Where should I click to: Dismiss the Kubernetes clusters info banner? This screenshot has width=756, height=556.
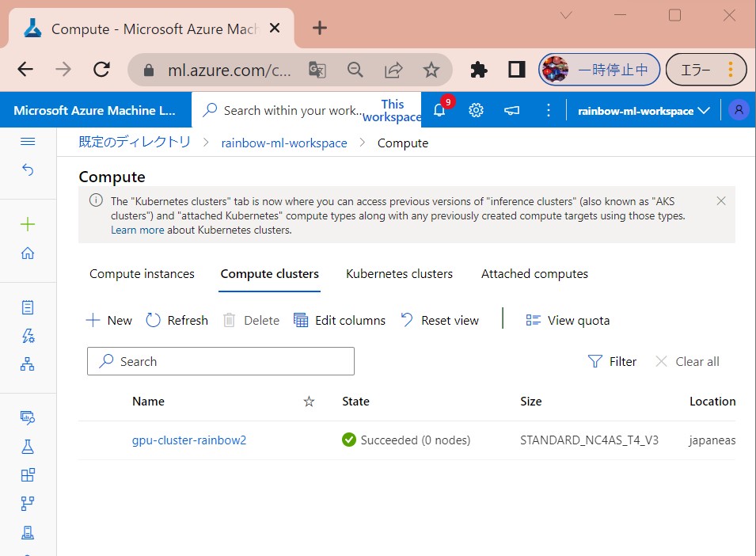point(721,201)
